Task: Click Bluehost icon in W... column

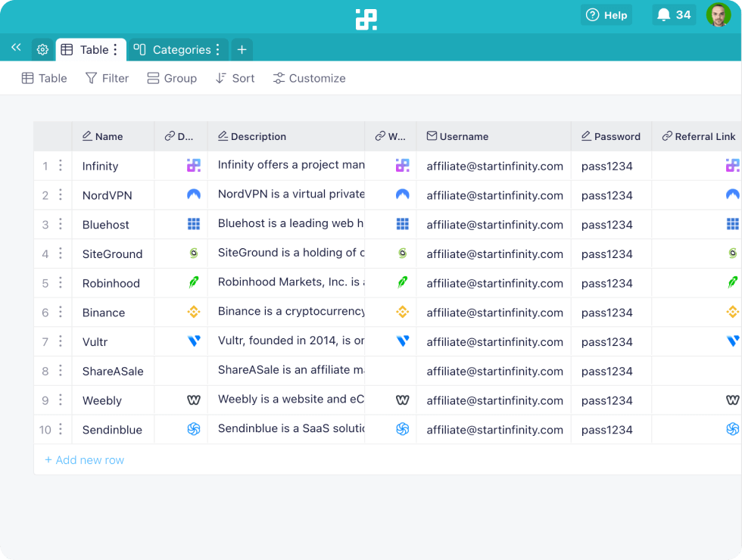Action: tap(402, 224)
